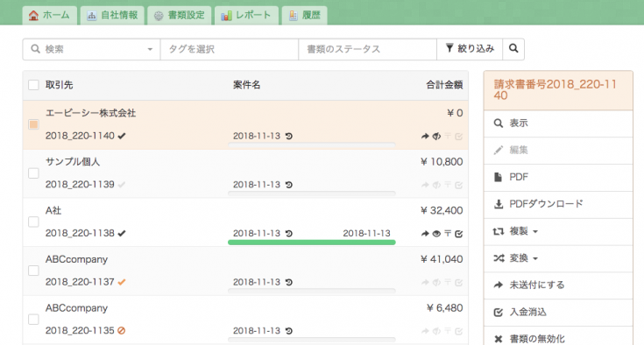Click the sent arrow icon in 2018_220-1137 row
The width and height of the screenshot is (644, 345).
[425, 283]
